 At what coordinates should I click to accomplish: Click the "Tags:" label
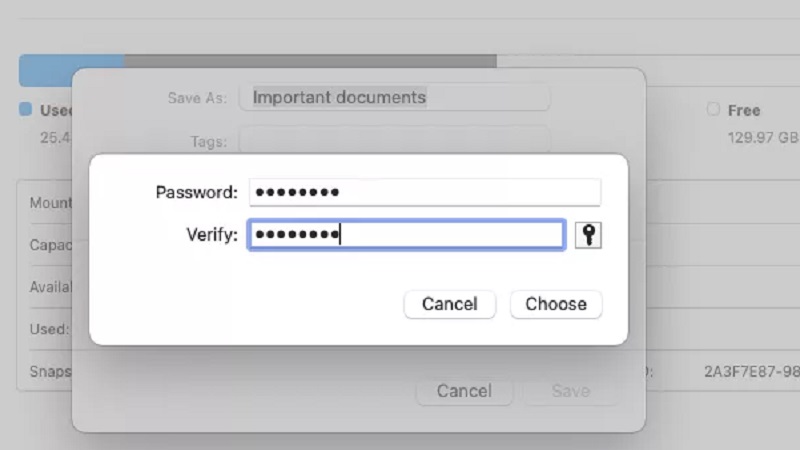(x=208, y=142)
